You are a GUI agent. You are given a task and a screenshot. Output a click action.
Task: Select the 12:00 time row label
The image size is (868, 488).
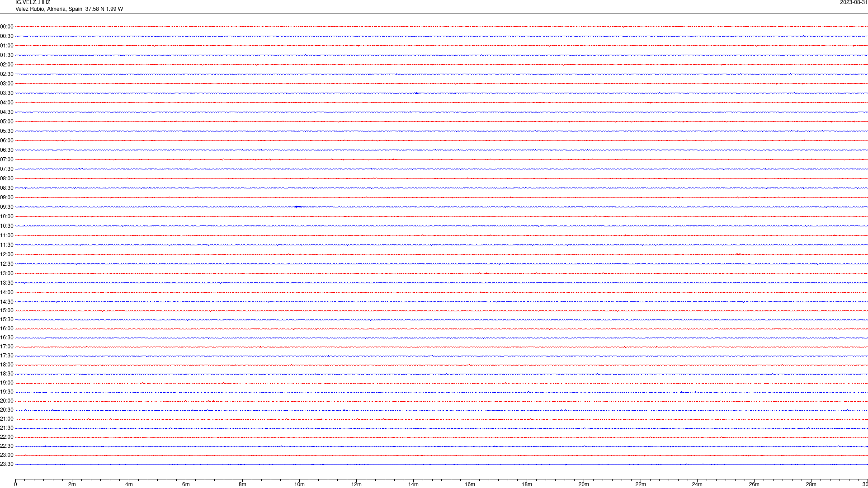[x=7, y=254]
